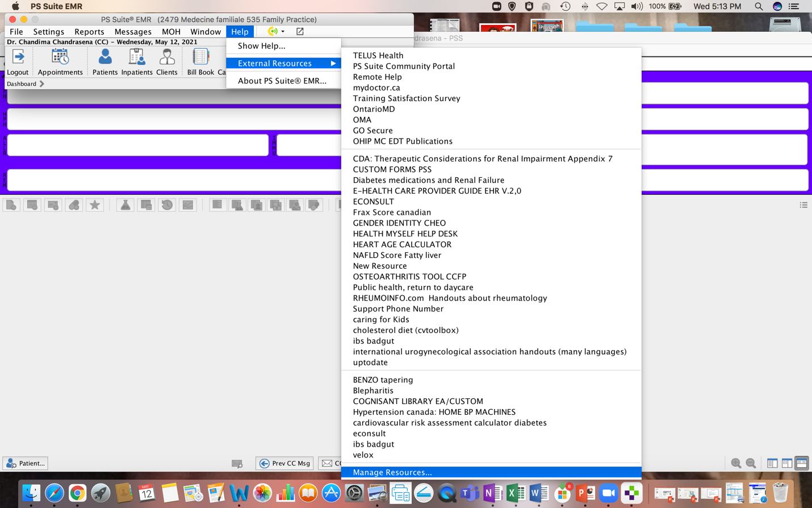This screenshot has width=812, height=508.
Task: Click the Patient... button
Action: click(25, 463)
